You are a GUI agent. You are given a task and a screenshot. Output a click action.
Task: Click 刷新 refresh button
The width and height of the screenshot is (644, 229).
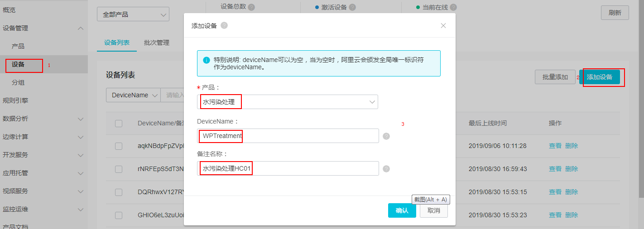(x=615, y=13)
